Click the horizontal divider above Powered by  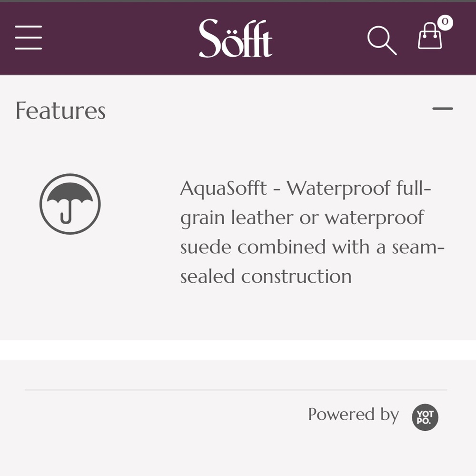pos(236,390)
